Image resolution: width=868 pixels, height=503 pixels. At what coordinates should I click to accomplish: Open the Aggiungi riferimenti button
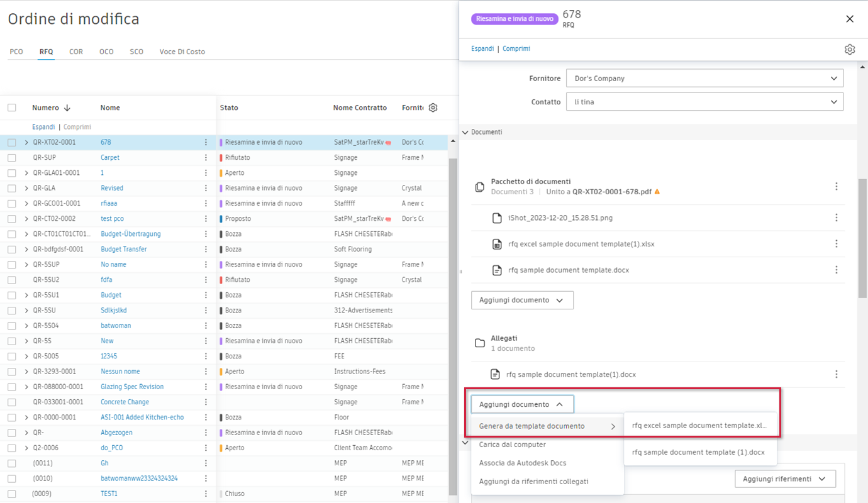pyautogui.click(x=784, y=478)
